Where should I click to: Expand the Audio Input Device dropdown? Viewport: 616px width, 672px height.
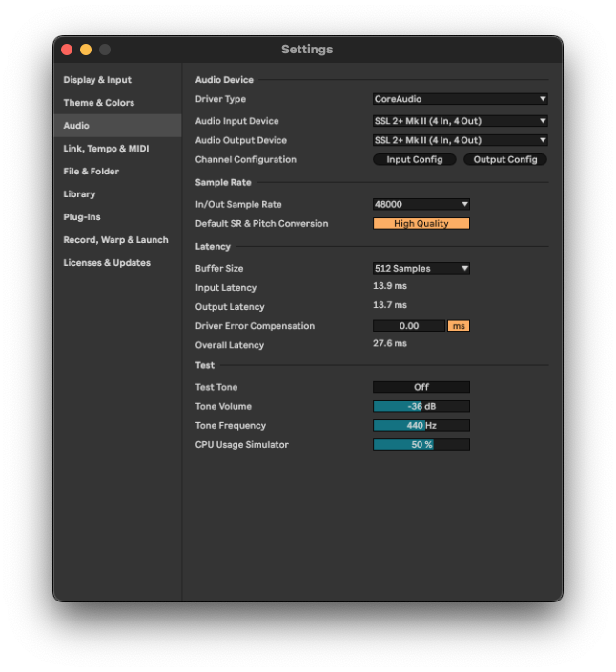pos(460,121)
